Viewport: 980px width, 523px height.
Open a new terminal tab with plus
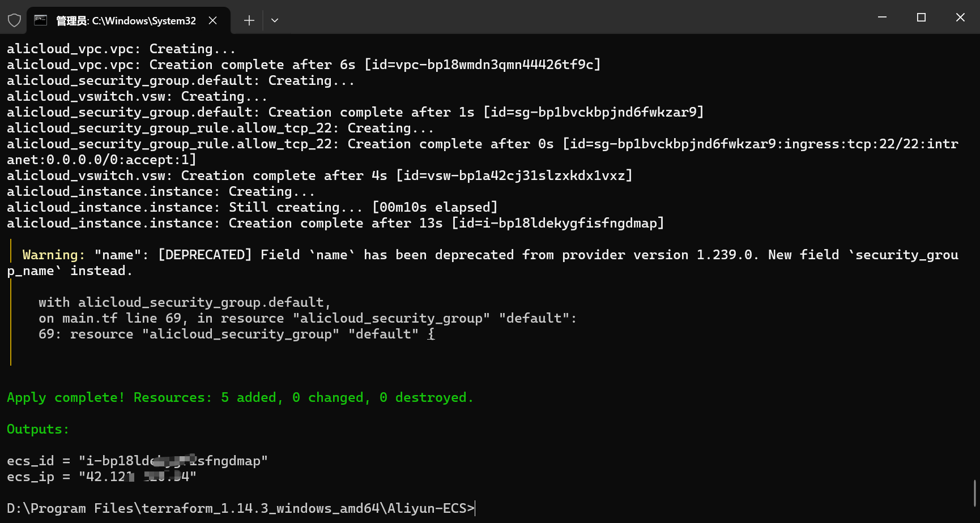[x=249, y=20]
